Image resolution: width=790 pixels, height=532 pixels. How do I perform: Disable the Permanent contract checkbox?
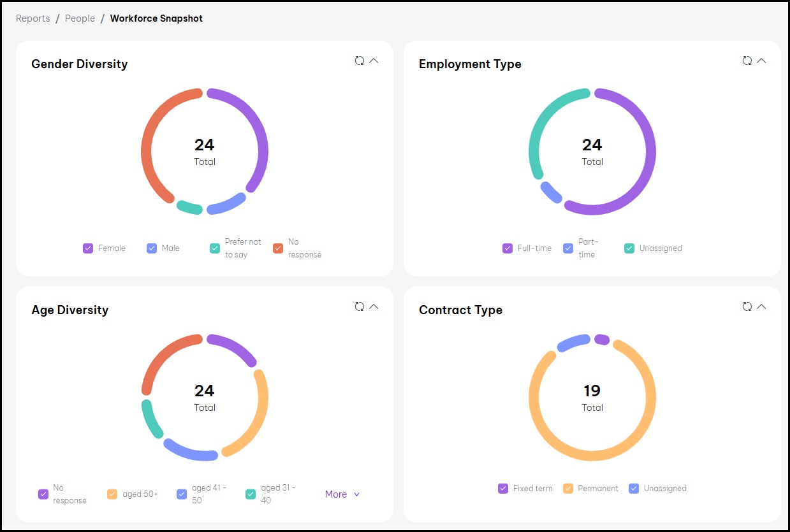[568, 489]
